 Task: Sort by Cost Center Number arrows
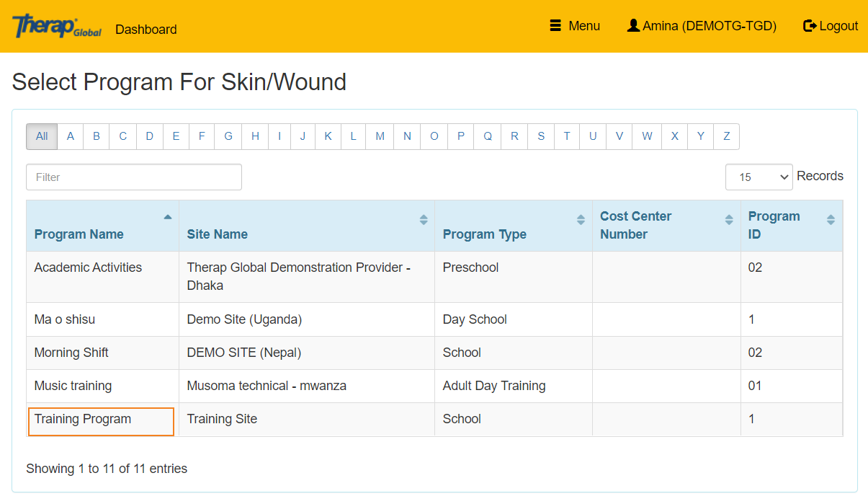[729, 220]
